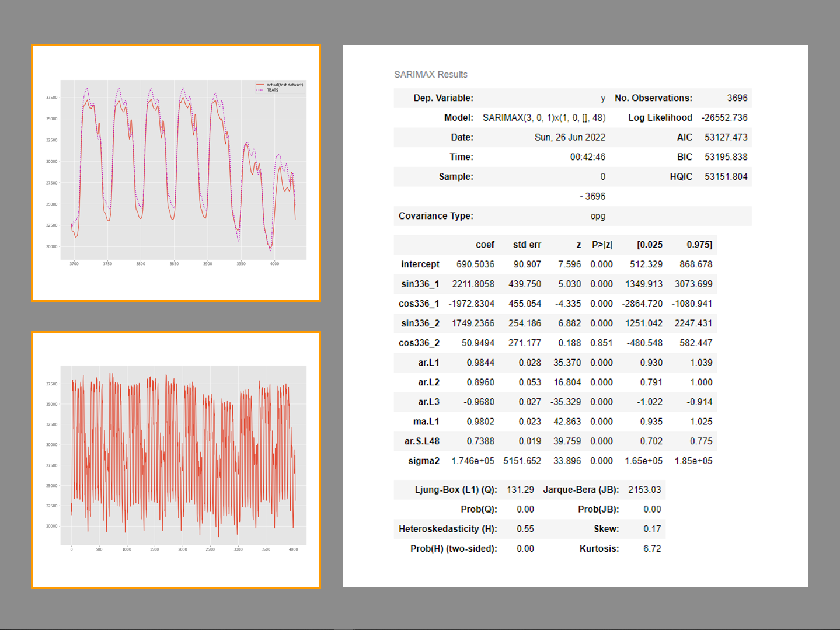Select the Model SARIMAX(3, 0, 1)x(1, 0, [], 48) value

coord(543,118)
